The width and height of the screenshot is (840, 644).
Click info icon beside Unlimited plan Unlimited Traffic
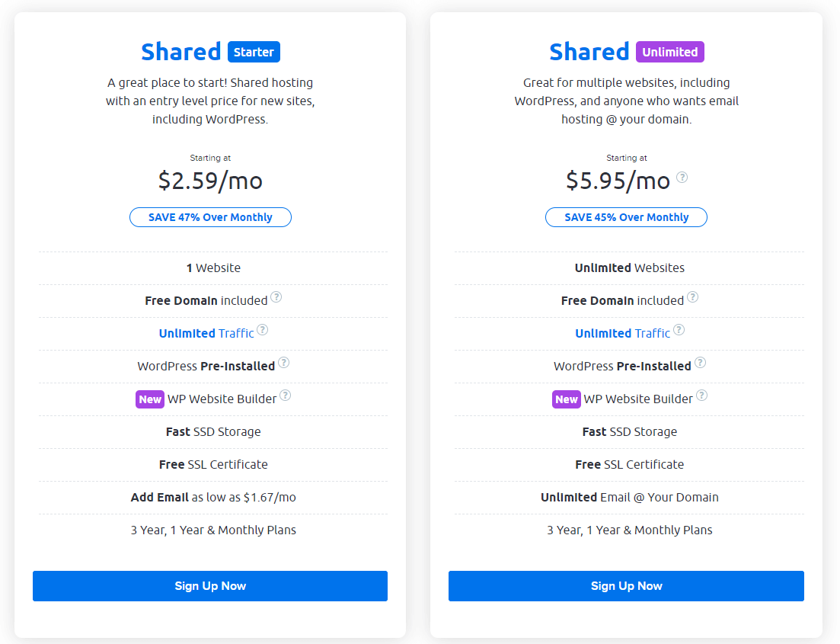tap(679, 330)
